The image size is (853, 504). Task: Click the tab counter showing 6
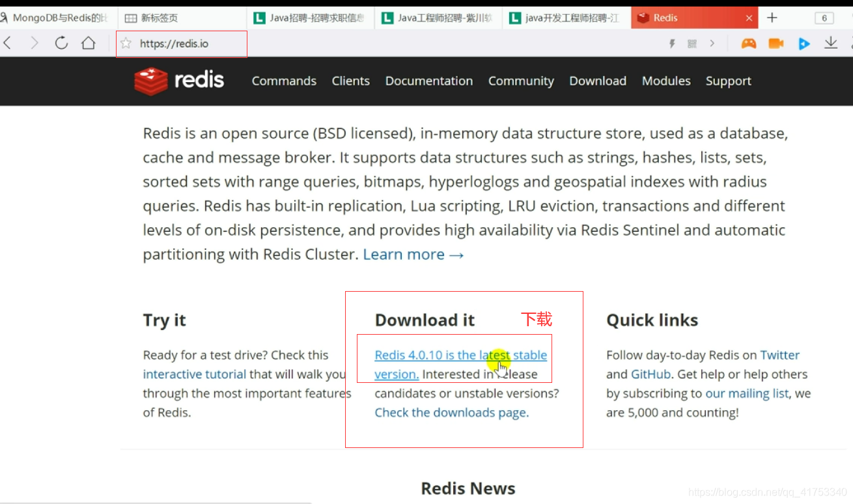pyautogui.click(x=824, y=18)
